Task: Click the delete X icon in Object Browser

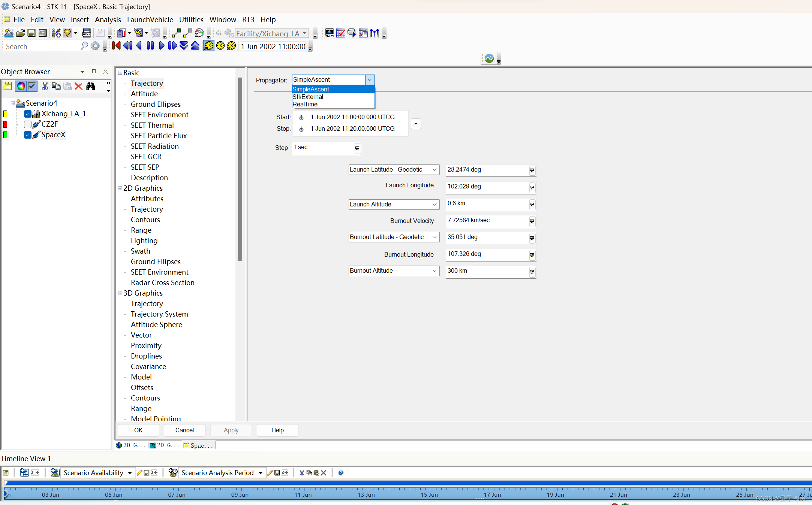Action: [x=78, y=86]
